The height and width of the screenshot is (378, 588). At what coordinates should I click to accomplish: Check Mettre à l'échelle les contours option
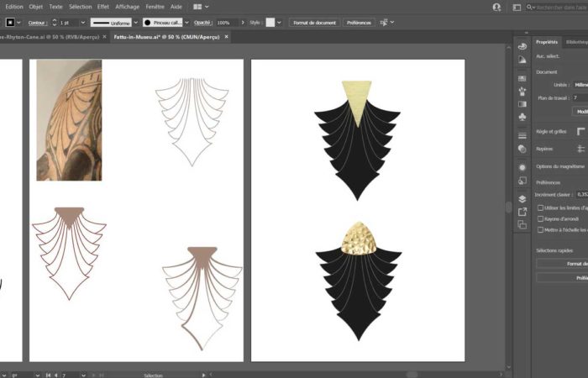coord(539,228)
